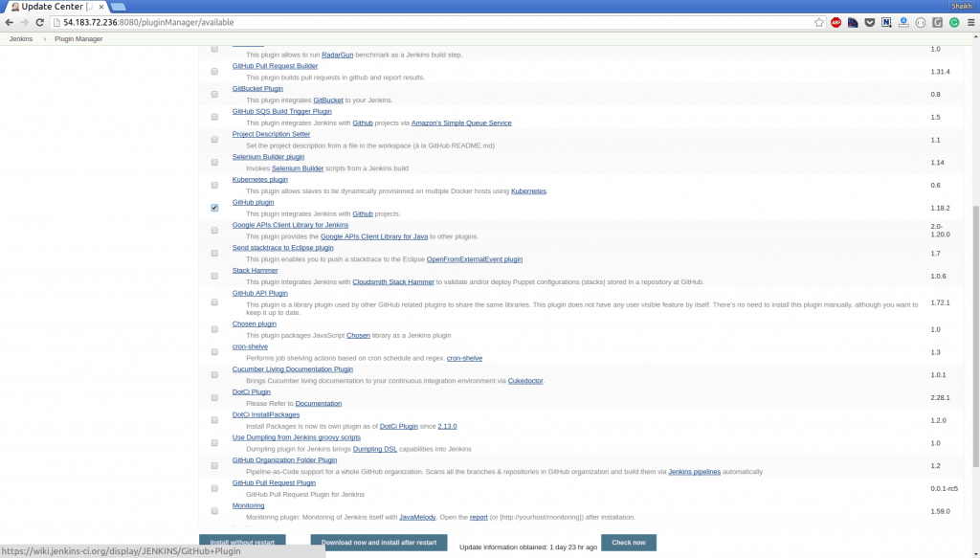Select the Monitoring plugin checkbox
This screenshot has height=558, width=980.
(214, 508)
